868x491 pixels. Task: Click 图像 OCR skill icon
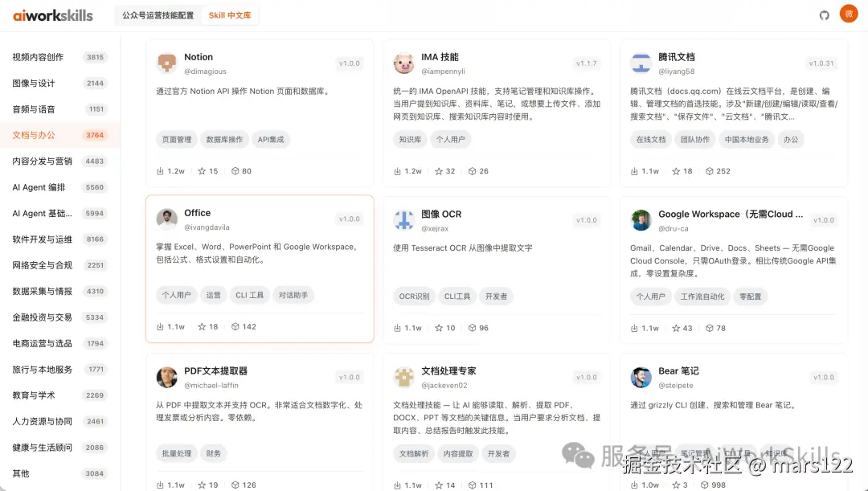click(403, 220)
